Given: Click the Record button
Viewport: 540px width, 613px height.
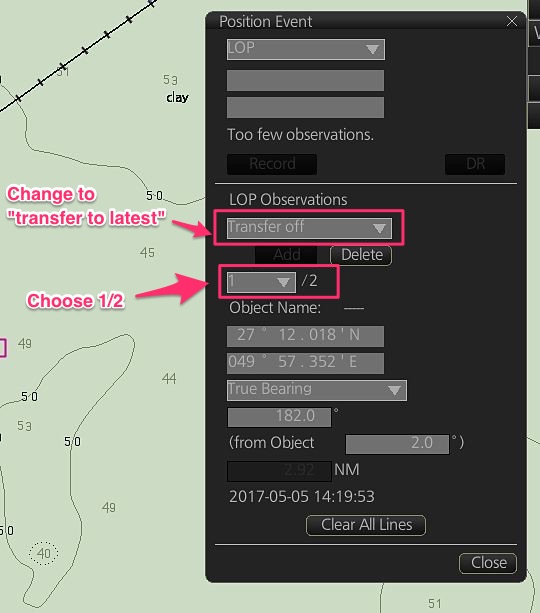Looking at the screenshot, I should [272, 164].
